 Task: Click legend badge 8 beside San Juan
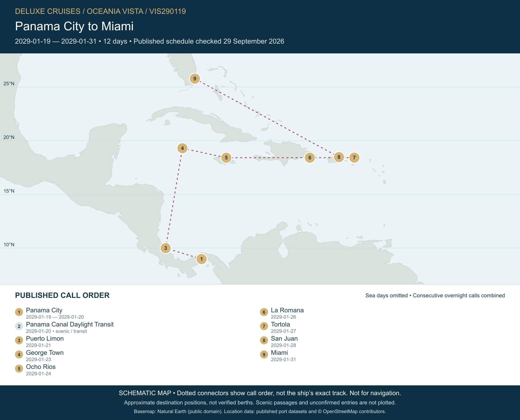tap(264, 340)
